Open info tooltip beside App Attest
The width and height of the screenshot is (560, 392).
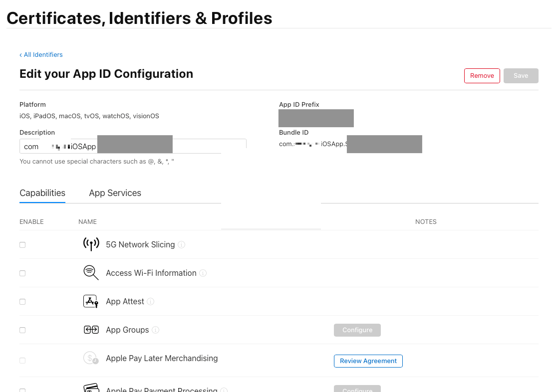[151, 302]
